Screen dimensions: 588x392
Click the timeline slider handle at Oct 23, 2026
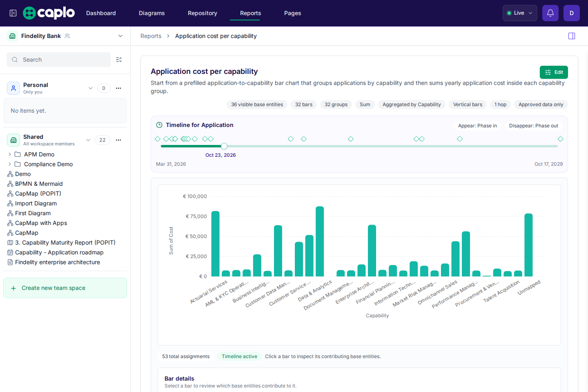click(224, 146)
